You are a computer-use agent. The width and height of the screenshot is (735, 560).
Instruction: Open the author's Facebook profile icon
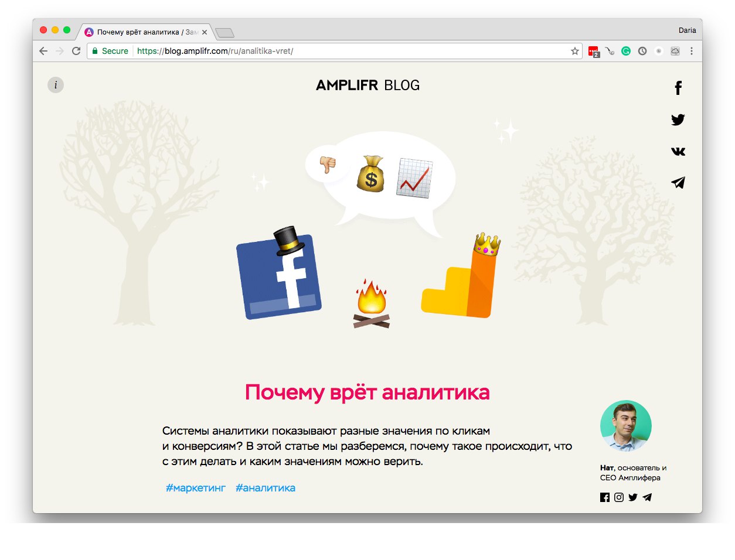pyautogui.click(x=605, y=497)
